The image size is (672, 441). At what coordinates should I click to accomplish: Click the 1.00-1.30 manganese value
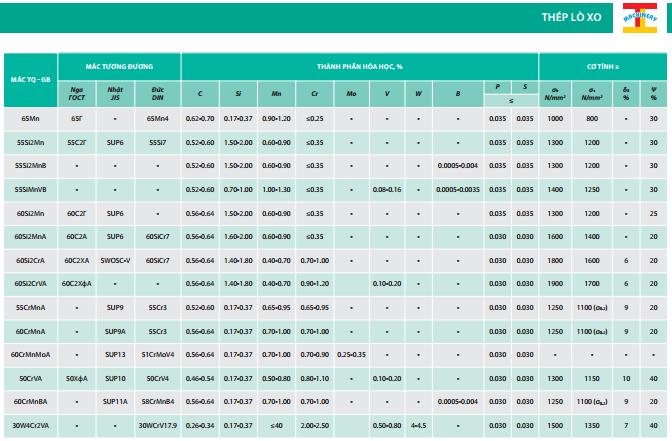coord(276,189)
